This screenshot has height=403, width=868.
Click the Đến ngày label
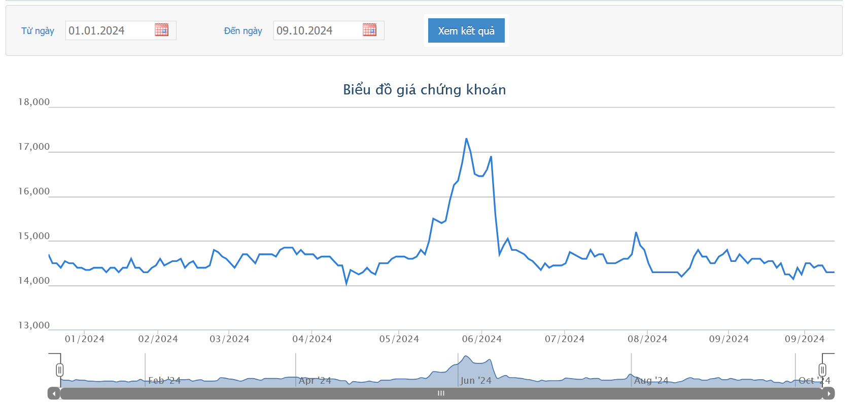point(243,31)
